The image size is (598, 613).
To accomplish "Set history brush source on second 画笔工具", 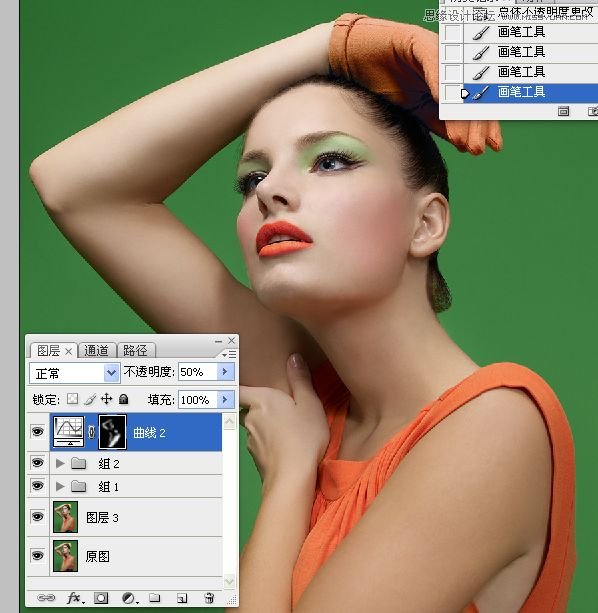I will tap(453, 52).
